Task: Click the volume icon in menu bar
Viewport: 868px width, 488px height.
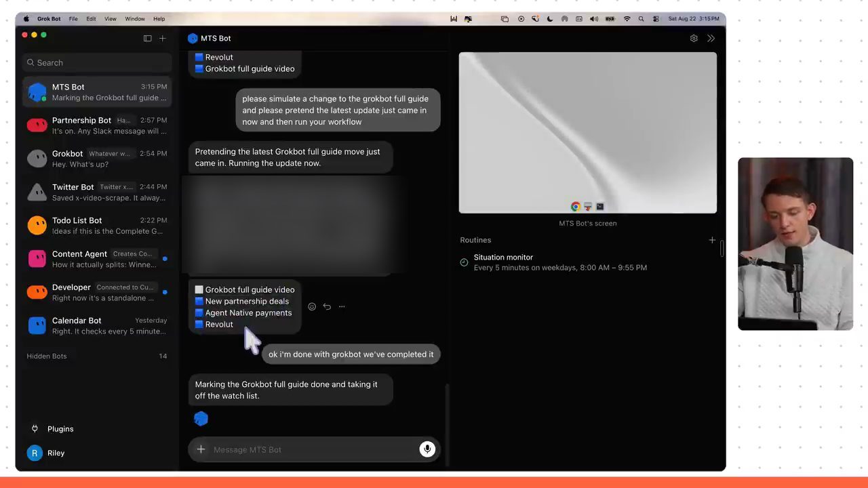Action: tap(594, 19)
